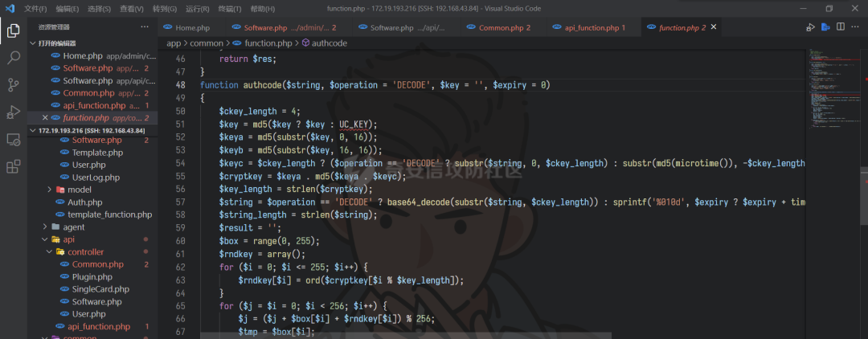Click base64_decode call on line 57
The width and height of the screenshot is (868, 339).
[x=420, y=202]
